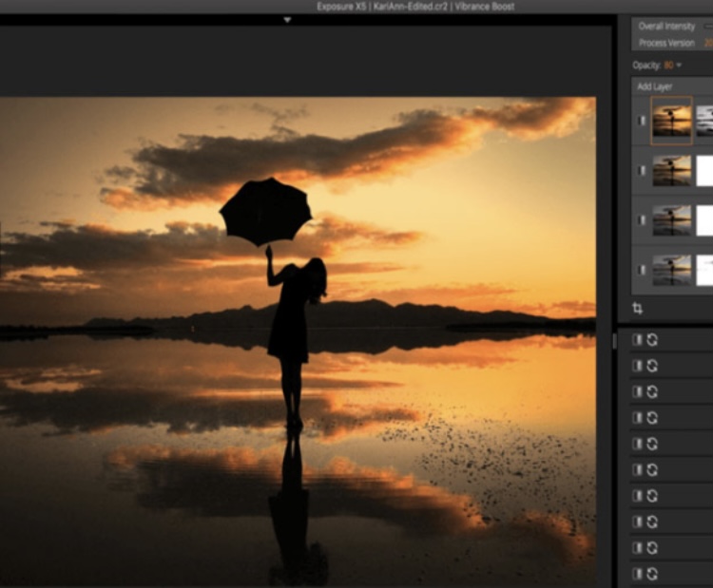Image resolution: width=713 pixels, height=588 pixels.
Task: Expand the top panel with the white arrow
Action: point(287,19)
